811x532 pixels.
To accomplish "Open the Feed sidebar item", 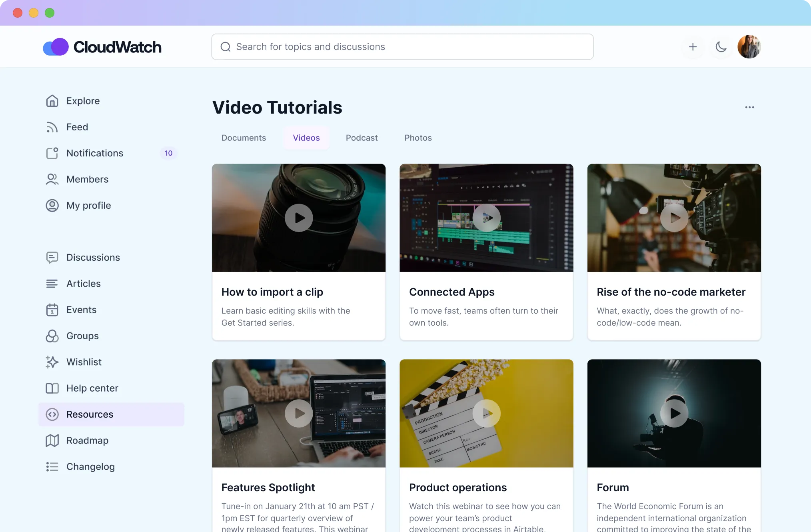I will 77,127.
